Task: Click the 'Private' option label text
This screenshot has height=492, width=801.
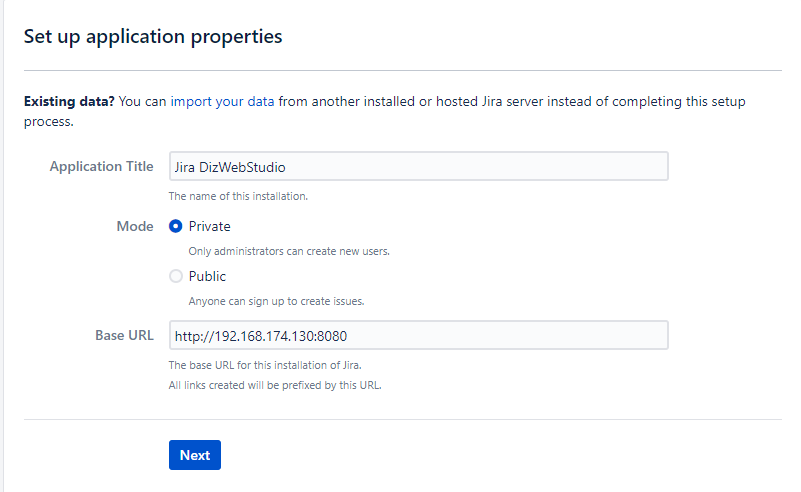Action: tap(209, 226)
